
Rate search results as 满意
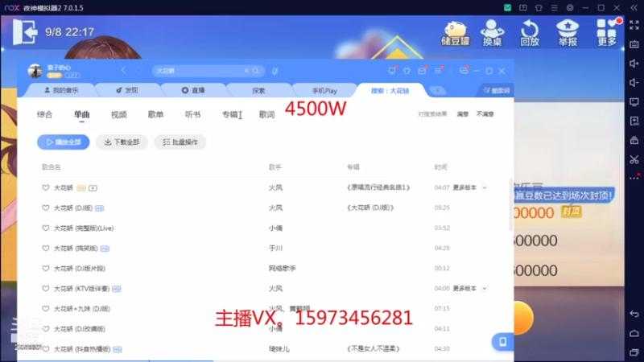click(462, 114)
